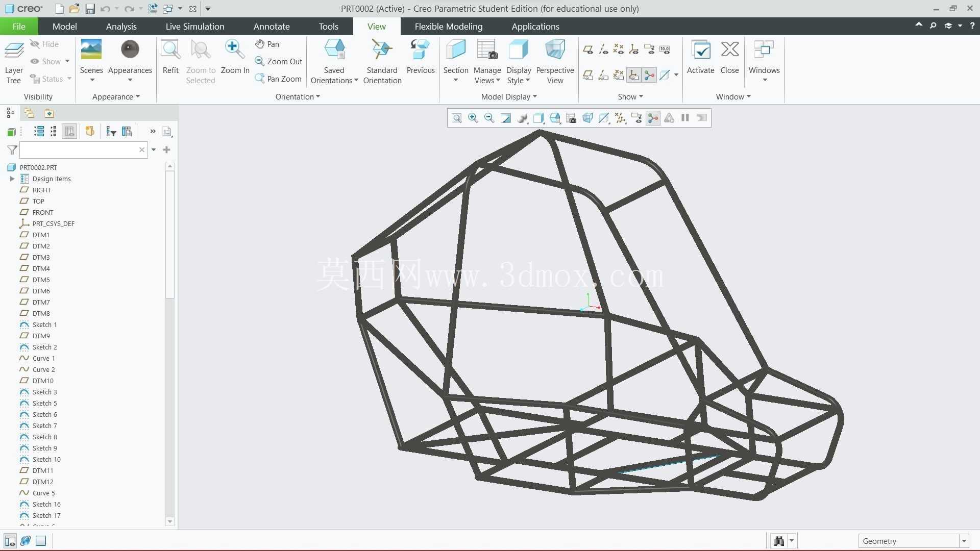
Task: Expand Appearance group dropdown
Action: pos(116,97)
